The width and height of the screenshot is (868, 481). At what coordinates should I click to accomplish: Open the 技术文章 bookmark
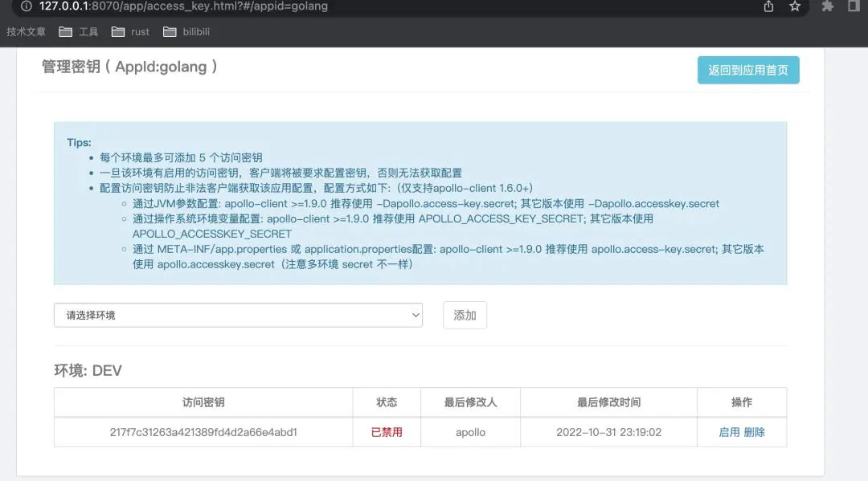coord(27,32)
